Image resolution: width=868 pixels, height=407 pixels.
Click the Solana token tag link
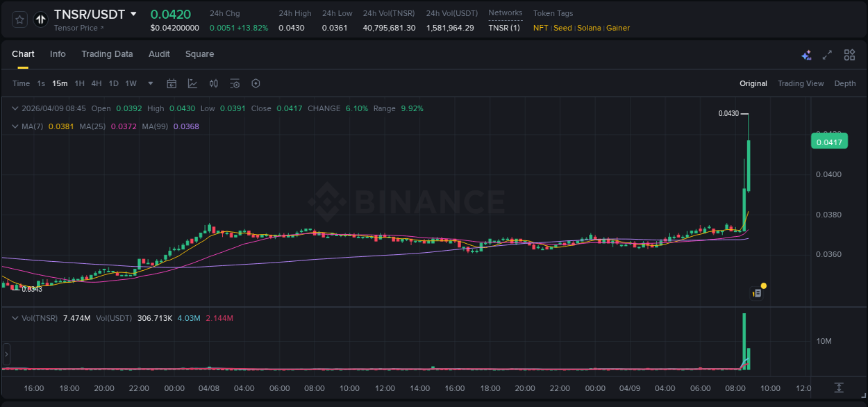pos(589,28)
